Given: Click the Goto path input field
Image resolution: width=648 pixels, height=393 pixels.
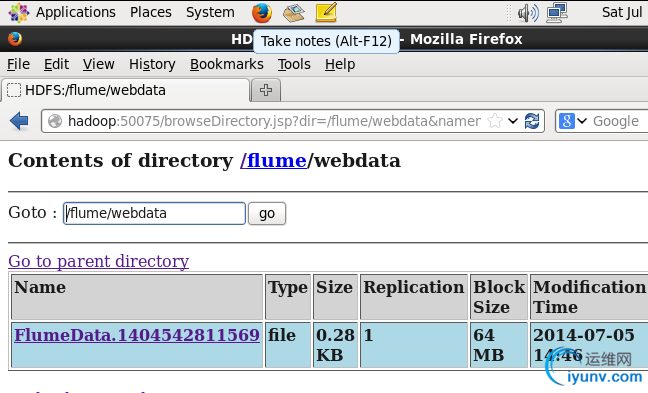Looking at the screenshot, I should [x=154, y=213].
